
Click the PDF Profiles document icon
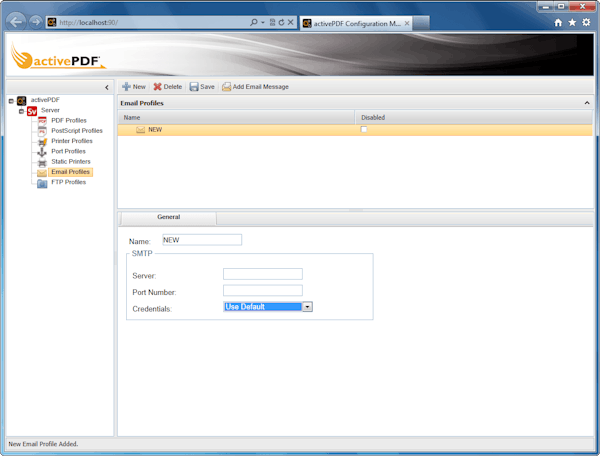42,121
